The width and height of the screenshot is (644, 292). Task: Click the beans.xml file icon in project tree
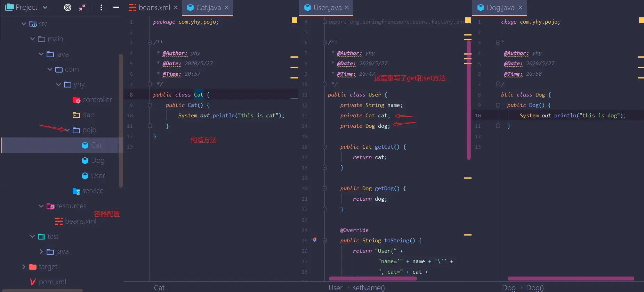click(59, 221)
